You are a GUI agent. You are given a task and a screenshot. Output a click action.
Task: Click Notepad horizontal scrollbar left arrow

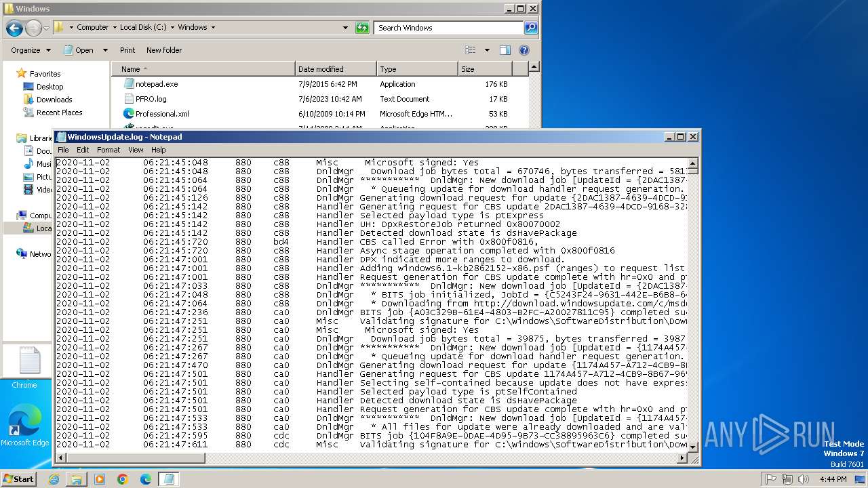coord(60,459)
